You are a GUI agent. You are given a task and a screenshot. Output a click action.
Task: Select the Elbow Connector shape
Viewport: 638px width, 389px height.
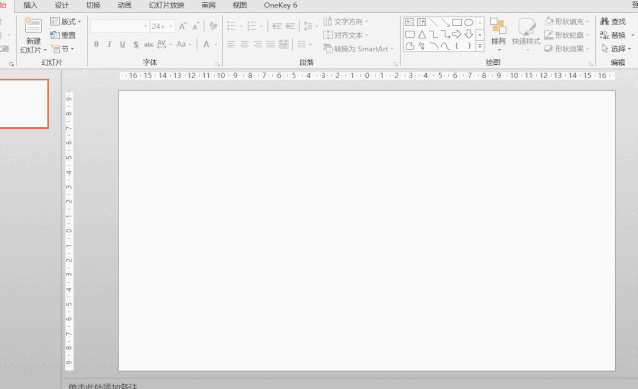(x=434, y=34)
